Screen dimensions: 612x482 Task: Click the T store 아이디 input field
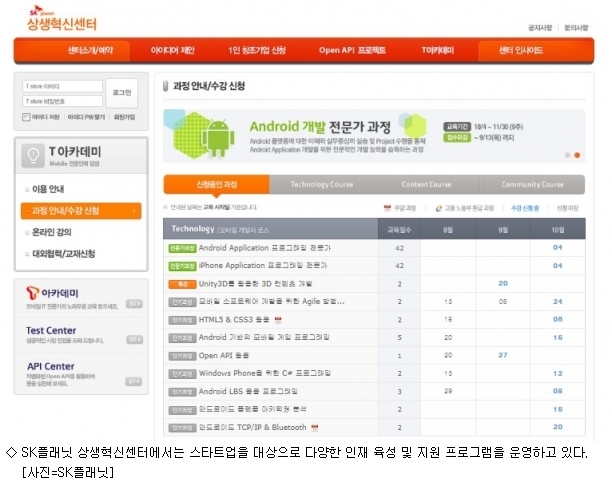coord(62,86)
